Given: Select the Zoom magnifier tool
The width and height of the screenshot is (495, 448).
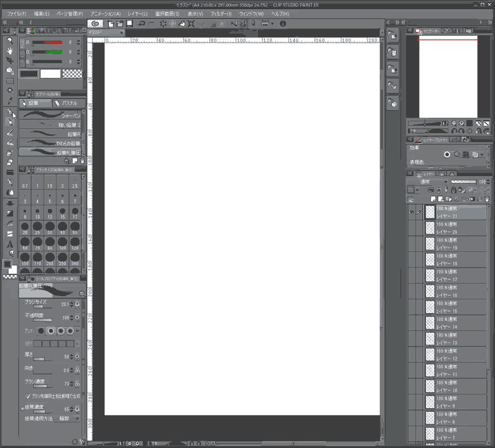Looking at the screenshot, I should tap(10, 41).
